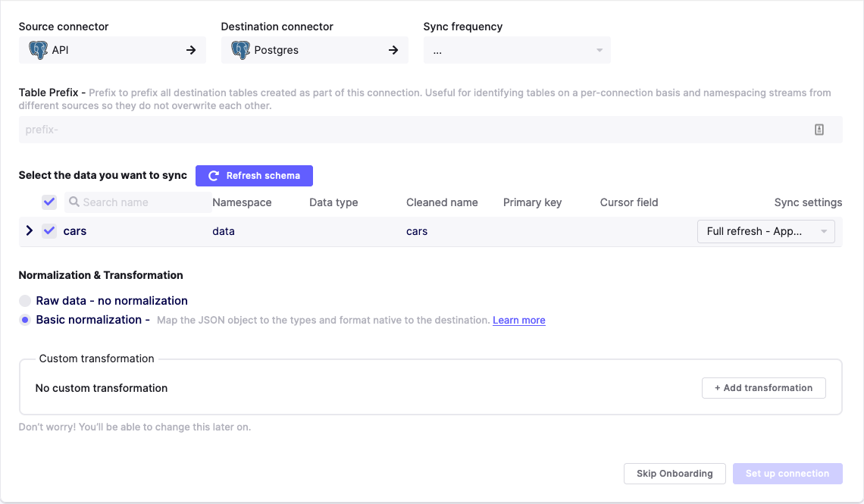The width and height of the screenshot is (864, 504).
Task: Select Raw data - no normalization
Action: 26,301
